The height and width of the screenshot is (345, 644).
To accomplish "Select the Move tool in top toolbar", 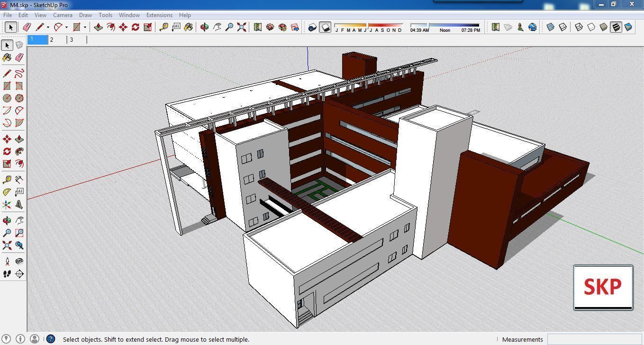I will click(x=123, y=27).
